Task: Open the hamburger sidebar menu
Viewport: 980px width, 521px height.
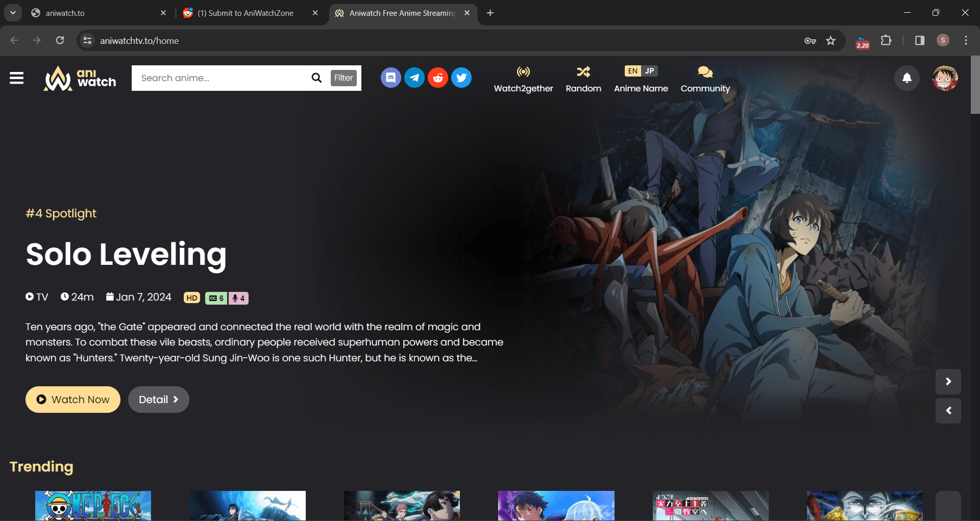Action: point(16,78)
